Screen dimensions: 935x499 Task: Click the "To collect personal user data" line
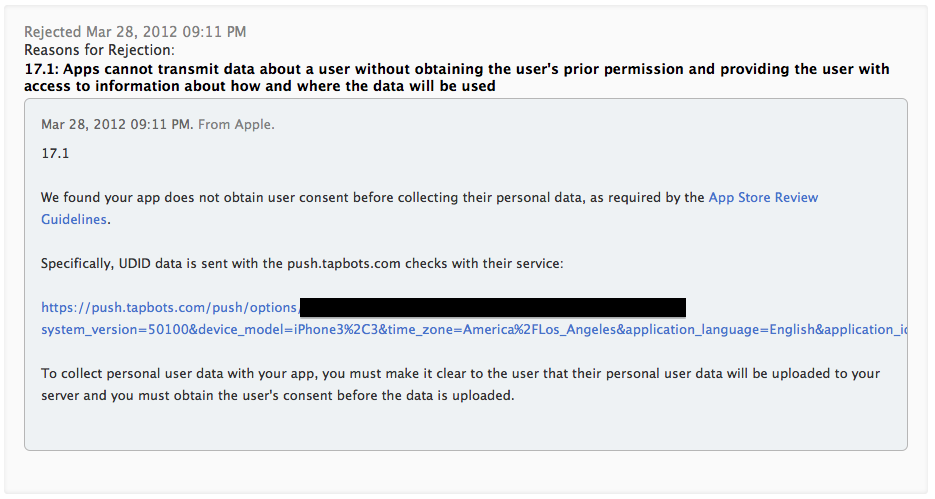click(460, 373)
